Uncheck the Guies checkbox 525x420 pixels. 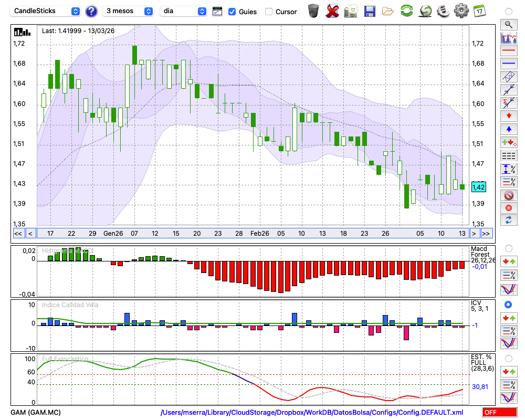click(x=232, y=12)
